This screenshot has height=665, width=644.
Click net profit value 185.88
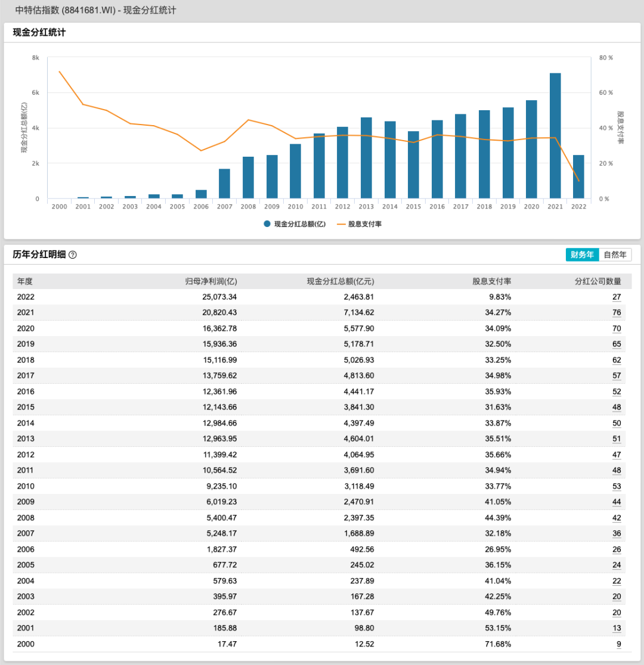coord(225,628)
